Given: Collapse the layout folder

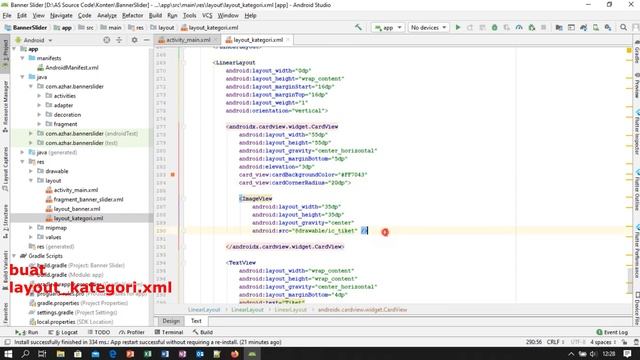Looking at the screenshot, I should [x=31, y=181].
